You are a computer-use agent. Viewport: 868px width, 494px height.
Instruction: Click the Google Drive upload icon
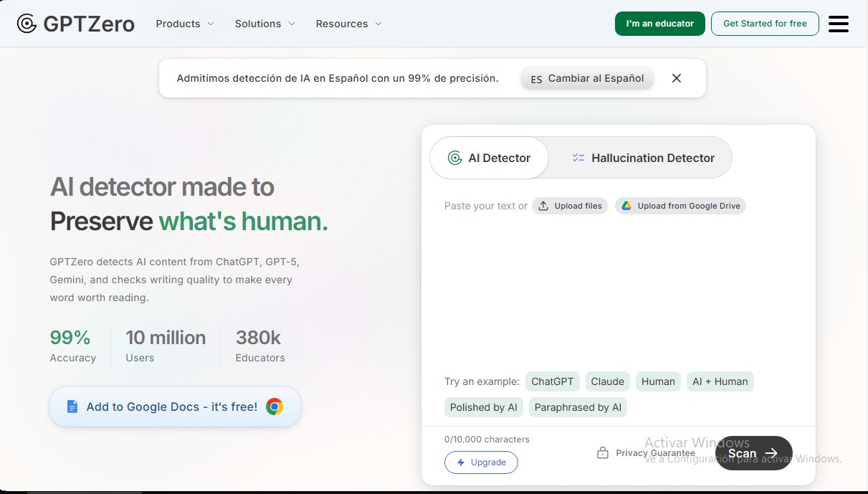tap(625, 206)
